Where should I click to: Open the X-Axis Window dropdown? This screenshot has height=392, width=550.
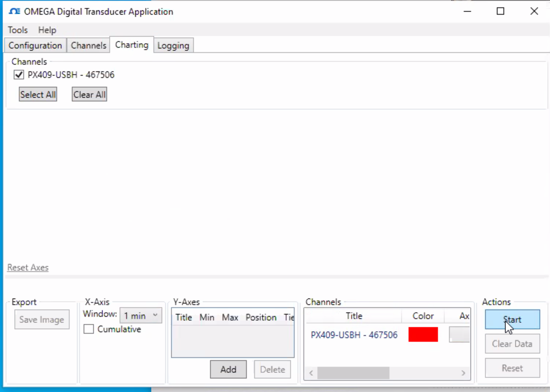tap(141, 316)
